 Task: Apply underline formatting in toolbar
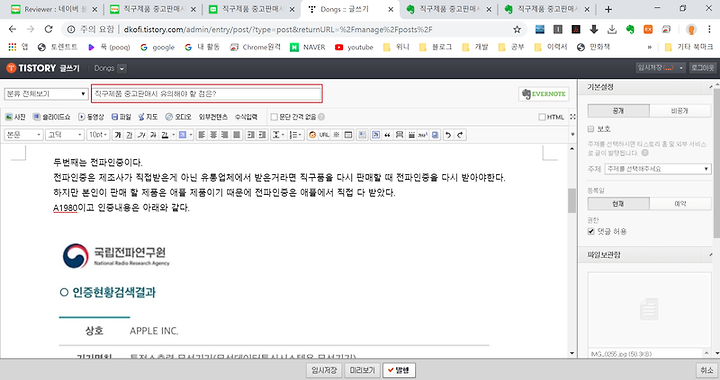pos(129,135)
